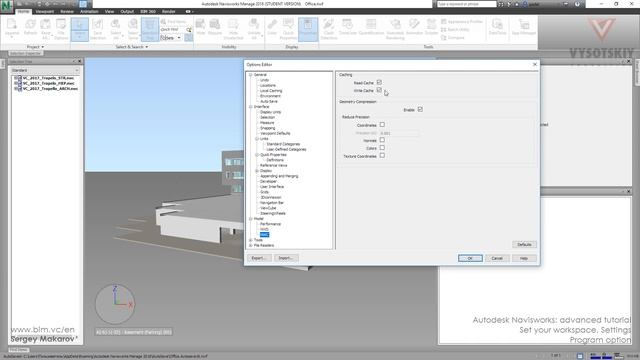Click Cancel in the Options Editor
Screen dimensions: 640x360
click(x=497, y=258)
